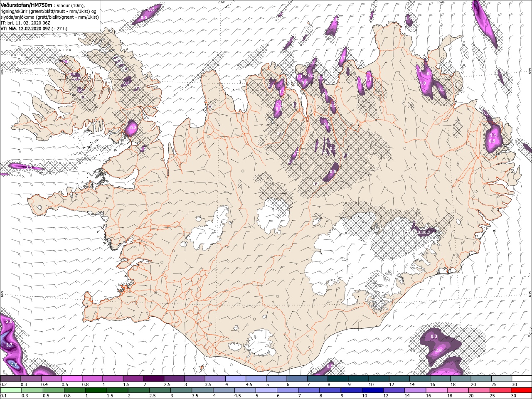Click the darkest green rain swatch at 1
The height and width of the screenshot is (399, 532).
96,390
